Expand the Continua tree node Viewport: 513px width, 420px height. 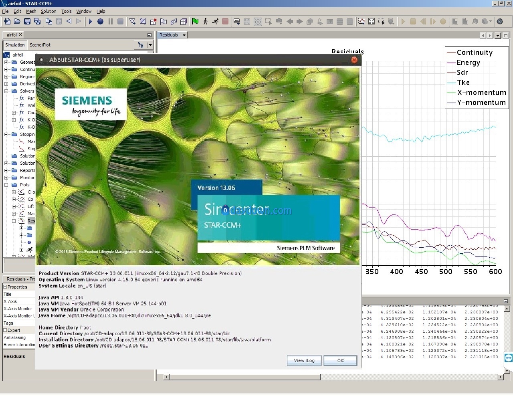pyautogui.click(x=6, y=69)
